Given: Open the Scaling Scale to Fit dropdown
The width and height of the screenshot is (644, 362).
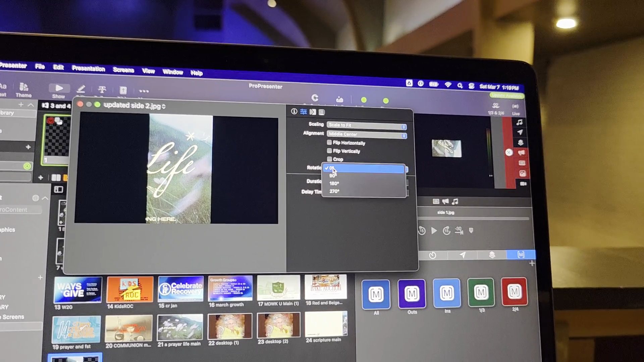Looking at the screenshot, I should click(367, 125).
